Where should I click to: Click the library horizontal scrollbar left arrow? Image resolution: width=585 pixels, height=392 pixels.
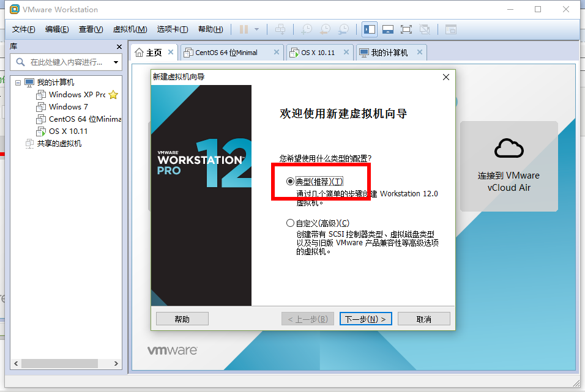point(16,363)
